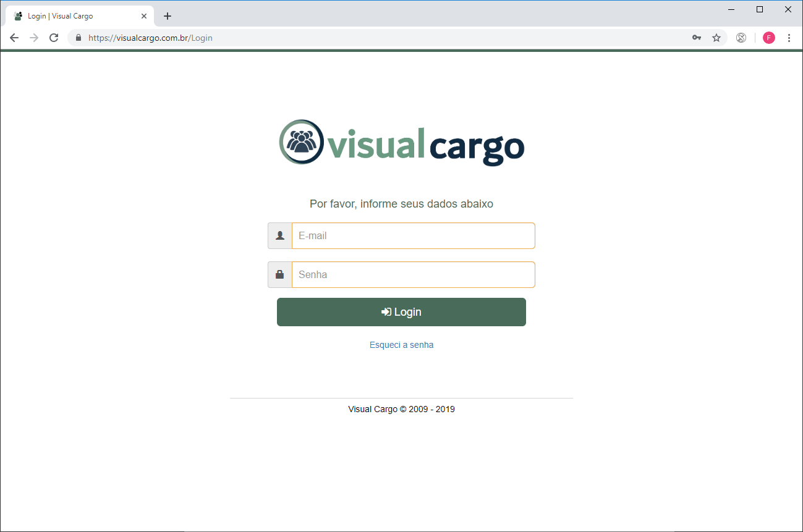Click footer text Visual Cargo © 2009 - 2019

(x=401, y=409)
